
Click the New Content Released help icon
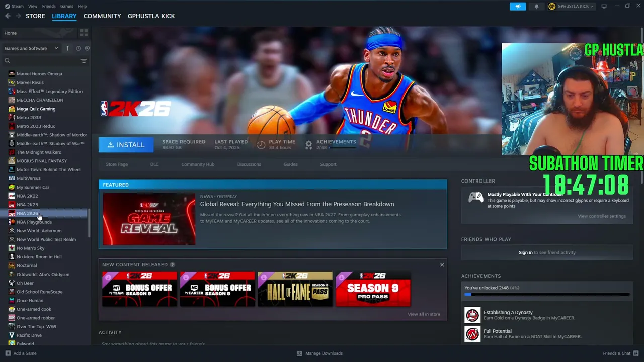pos(172,265)
